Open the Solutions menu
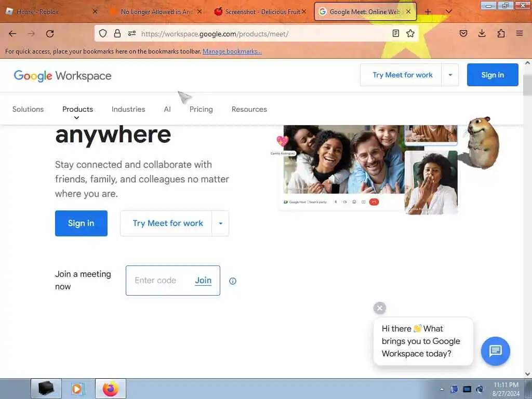This screenshot has height=399, width=532. pyautogui.click(x=28, y=109)
